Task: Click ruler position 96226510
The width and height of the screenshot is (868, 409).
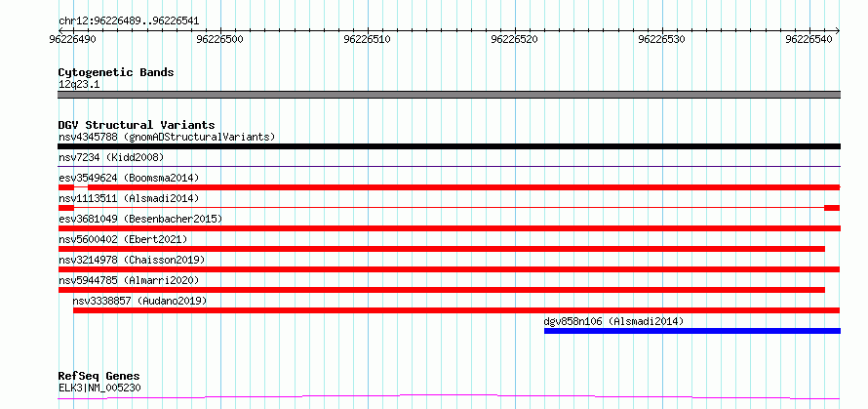Action: pos(368,39)
